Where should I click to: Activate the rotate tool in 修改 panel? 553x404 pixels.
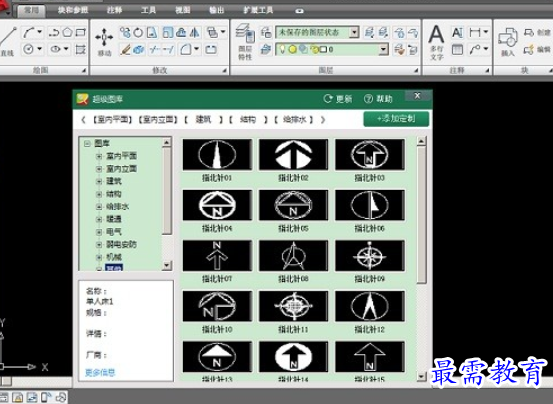138,33
